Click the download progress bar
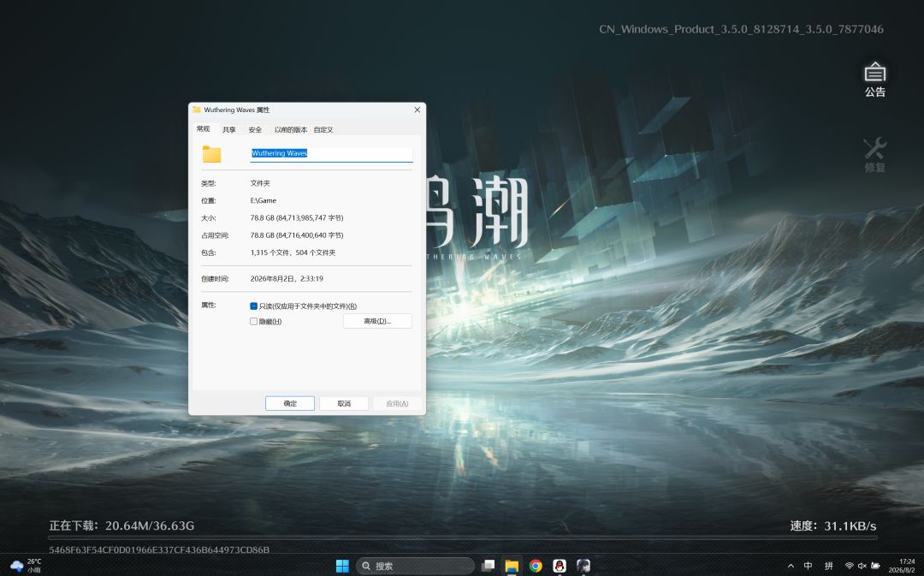 463,537
